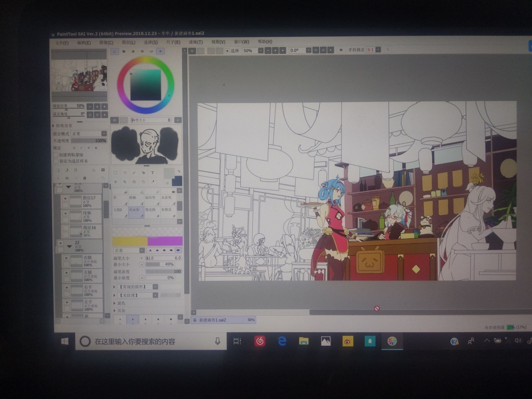Select the rectangular selection tool

(115, 173)
